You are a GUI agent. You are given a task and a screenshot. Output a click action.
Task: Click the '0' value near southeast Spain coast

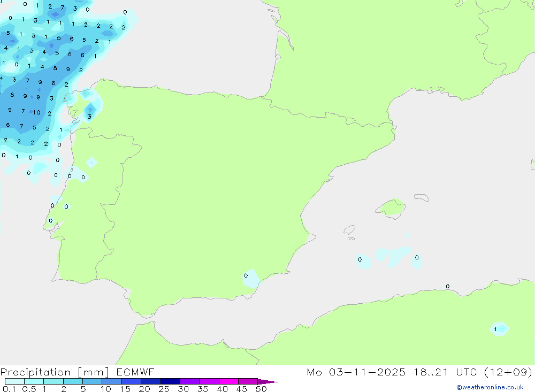pyautogui.click(x=246, y=275)
